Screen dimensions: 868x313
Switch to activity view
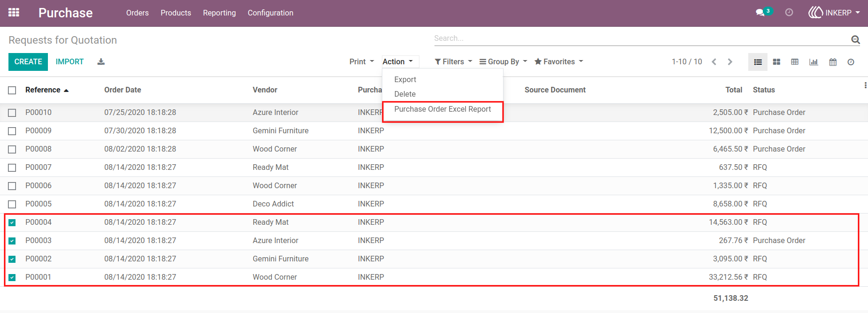pos(851,62)
